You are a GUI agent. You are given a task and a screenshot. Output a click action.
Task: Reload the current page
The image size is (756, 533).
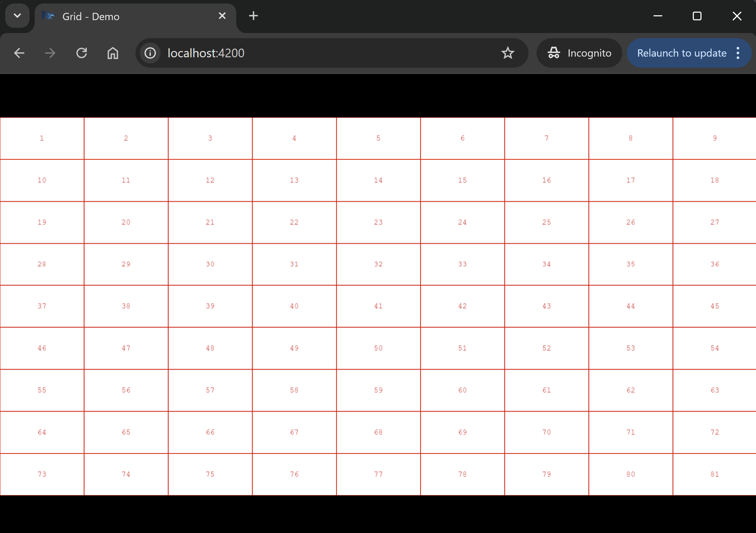(82, 53)
